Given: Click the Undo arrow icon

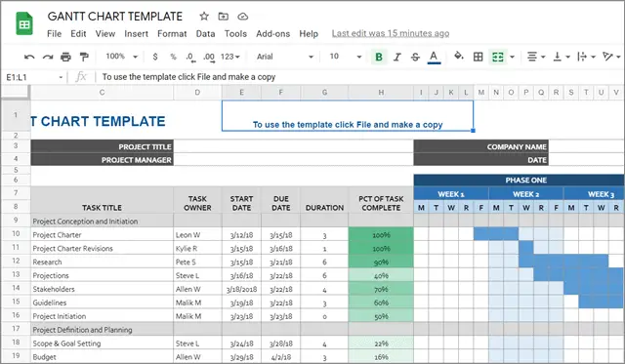Looking at the screenshot, I should [x=29, y=57].
